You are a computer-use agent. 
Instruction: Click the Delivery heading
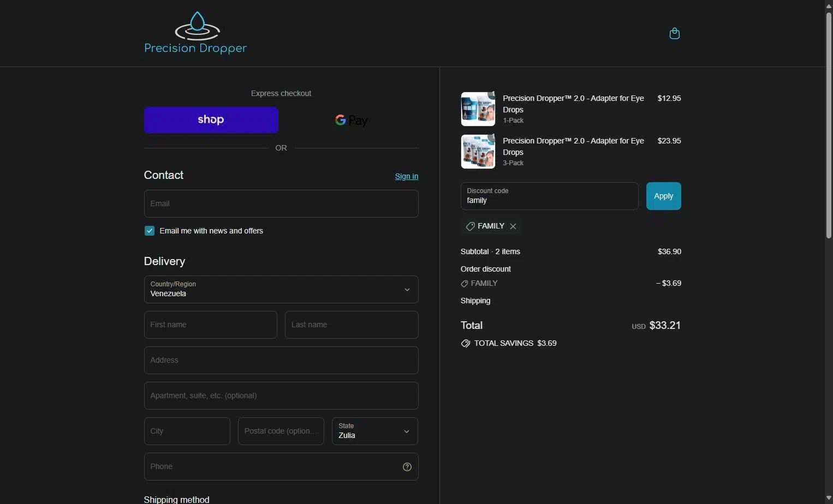[164, 262]
